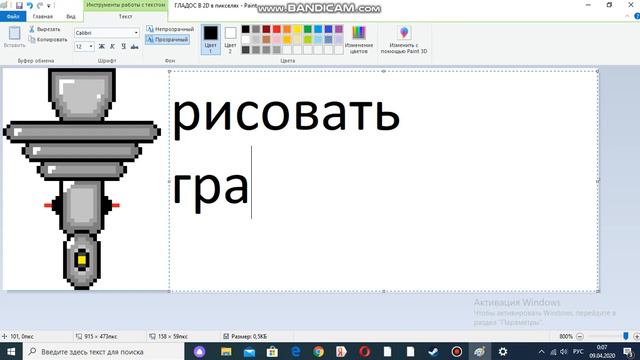Open the Файл menu
This screenshot has width=640, height=360.
[13, 17]
